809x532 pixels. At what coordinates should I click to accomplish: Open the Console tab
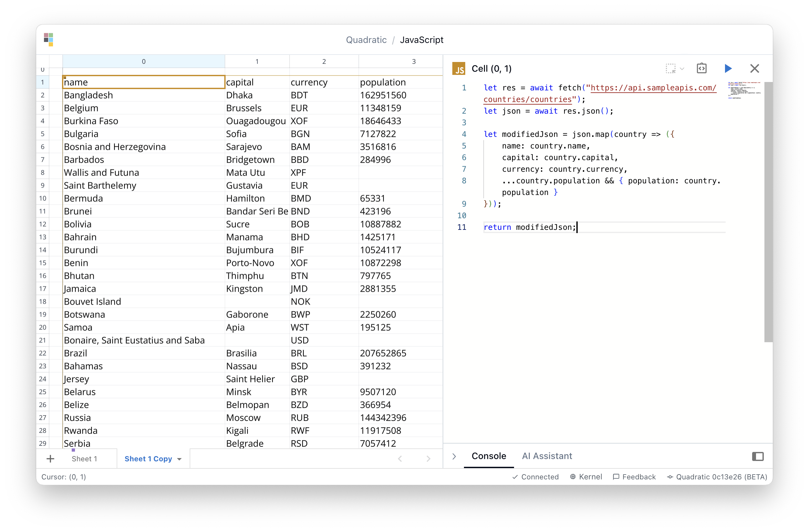tap(489, 456)
